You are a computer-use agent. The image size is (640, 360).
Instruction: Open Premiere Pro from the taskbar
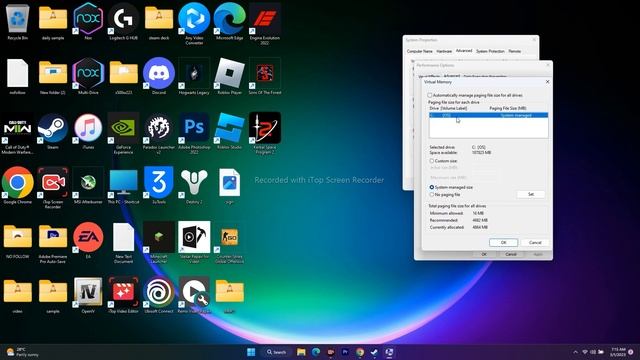click(345, 352)
